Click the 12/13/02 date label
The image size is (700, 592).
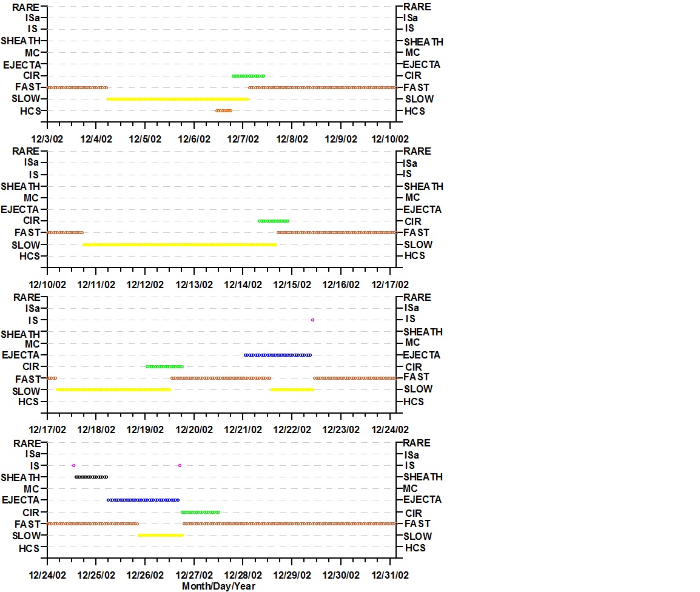pos(194,285)
